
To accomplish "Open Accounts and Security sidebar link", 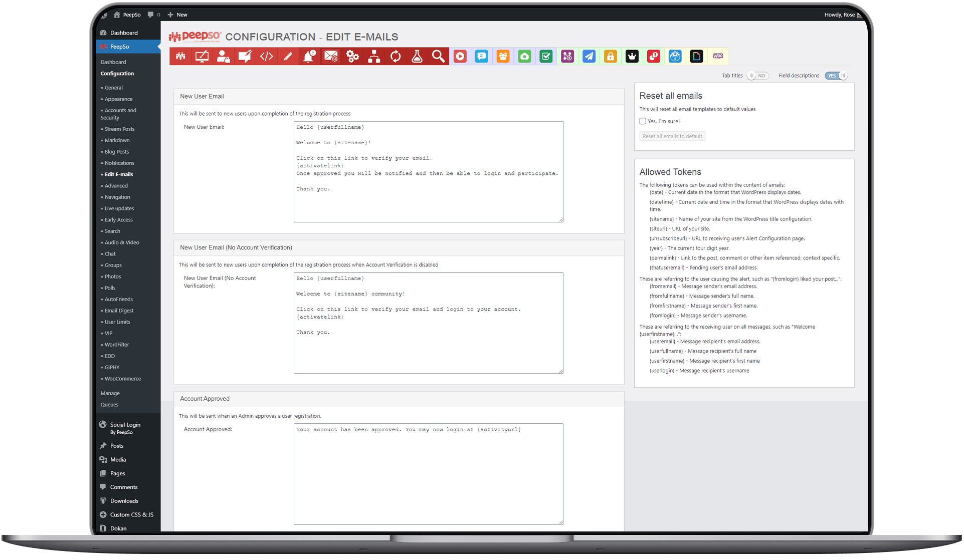I will [118, 114].
